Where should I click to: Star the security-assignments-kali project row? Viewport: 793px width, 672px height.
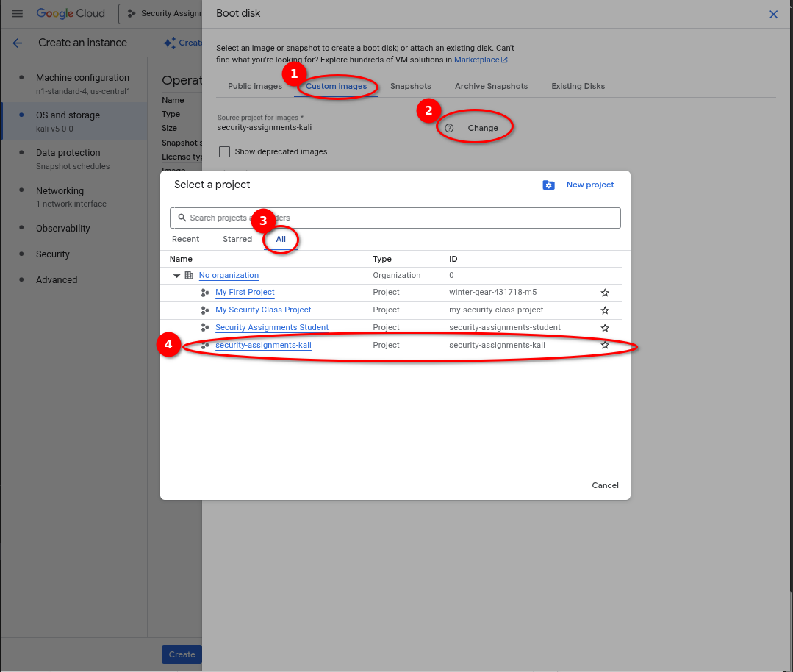click(605, 345)
